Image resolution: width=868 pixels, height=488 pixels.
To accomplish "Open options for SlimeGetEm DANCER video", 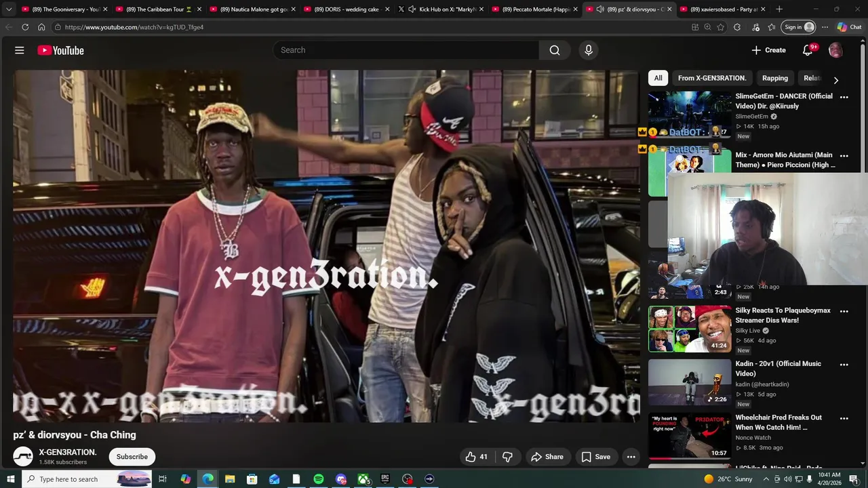I will [x=844, y=97].
